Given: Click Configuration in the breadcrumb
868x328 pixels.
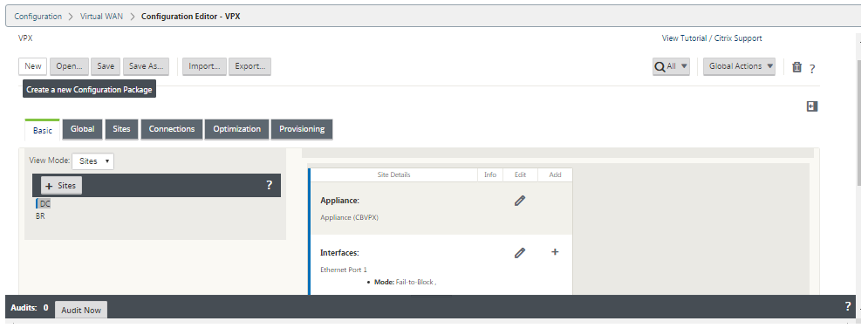Looking at the screenshot, I should point(38,16).
